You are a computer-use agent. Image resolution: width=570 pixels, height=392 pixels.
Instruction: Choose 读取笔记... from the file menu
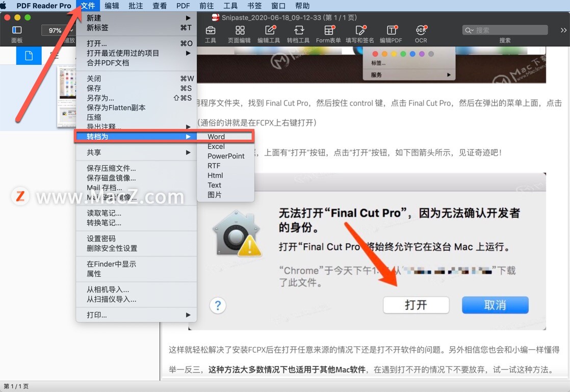tap(136, 213)
